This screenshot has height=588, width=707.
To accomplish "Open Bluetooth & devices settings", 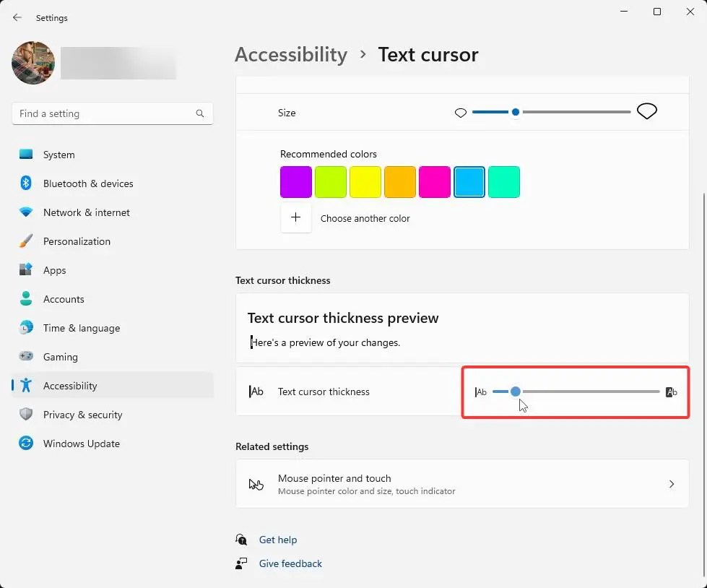I will (112, 183).
